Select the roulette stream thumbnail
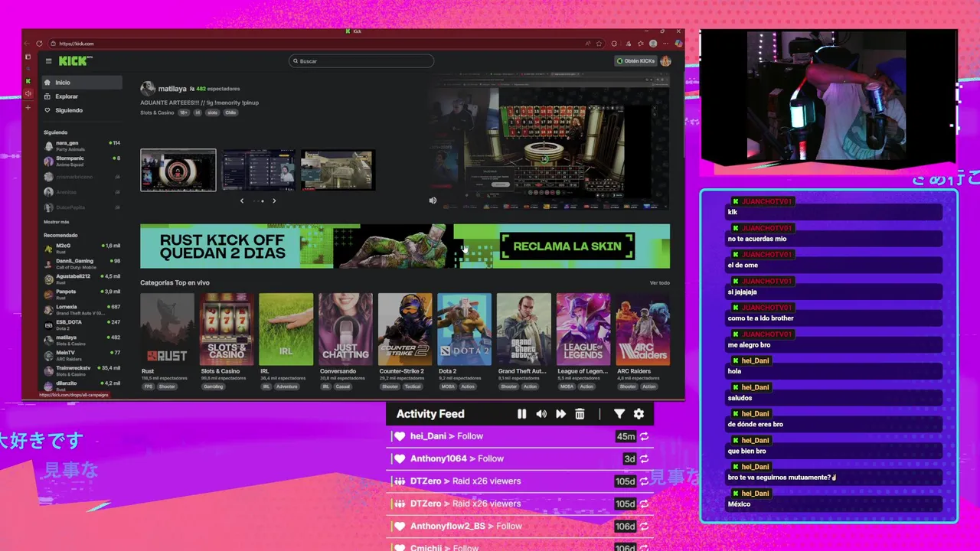This screenshot has height=551, width=980. pos(178,170)
